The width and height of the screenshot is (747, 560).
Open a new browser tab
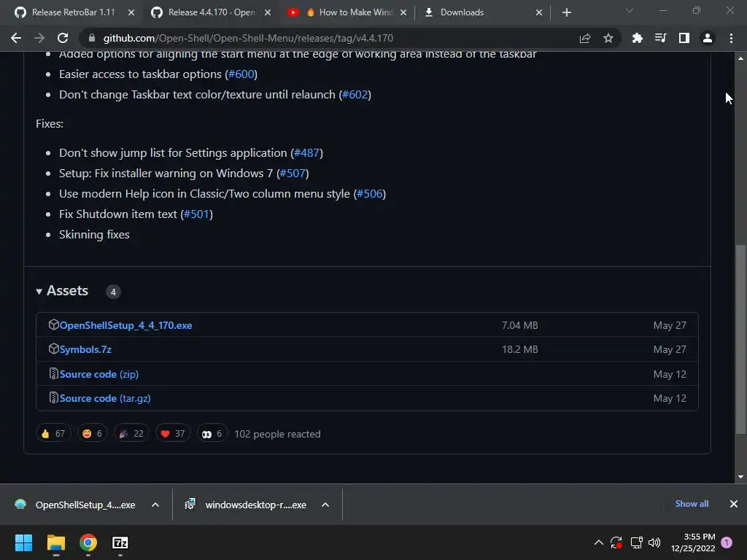(566, 13)
